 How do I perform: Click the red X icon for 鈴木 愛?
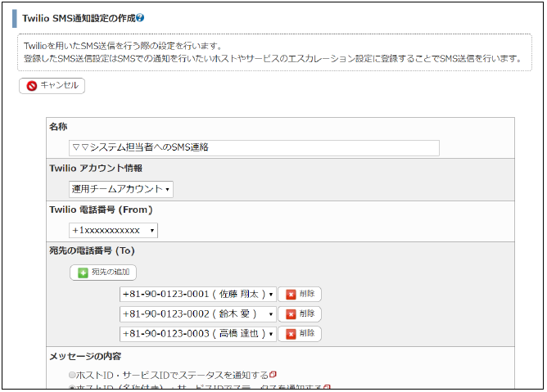point(290,313)
